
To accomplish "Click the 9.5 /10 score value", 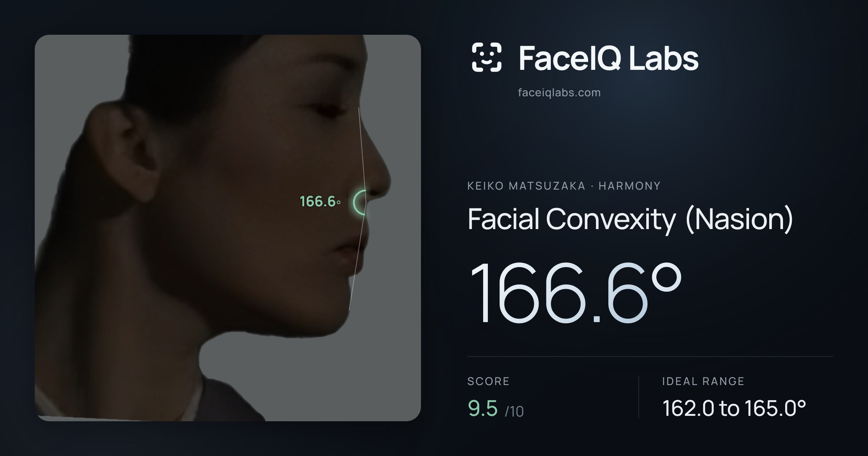I will [495, 409].
